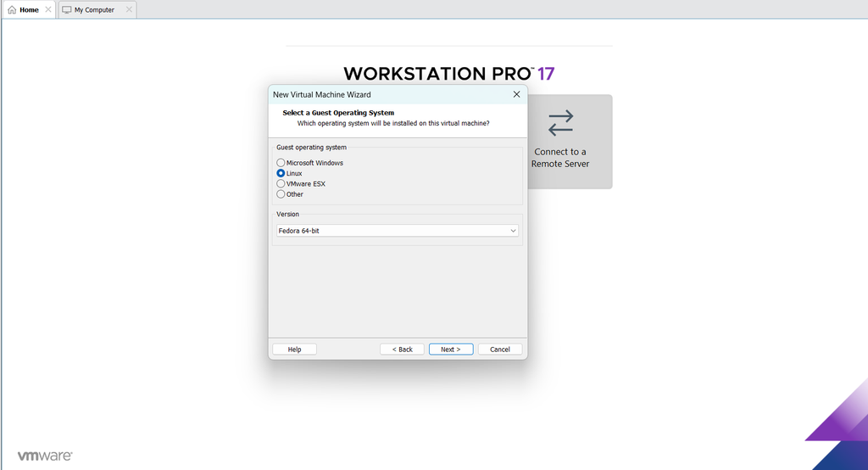
Task: Select the Other guest OS option
Action: coord(281,194)
